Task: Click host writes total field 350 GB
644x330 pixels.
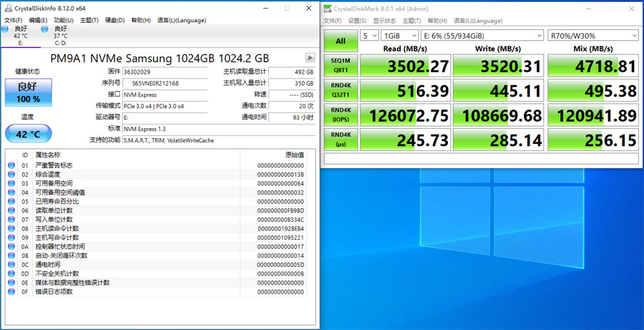Action: [x=292, y=84]
